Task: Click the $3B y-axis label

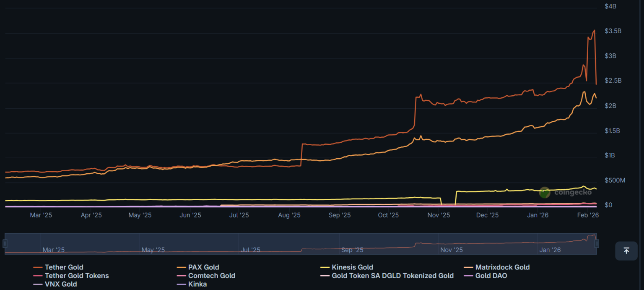Action: click(610, 56)
